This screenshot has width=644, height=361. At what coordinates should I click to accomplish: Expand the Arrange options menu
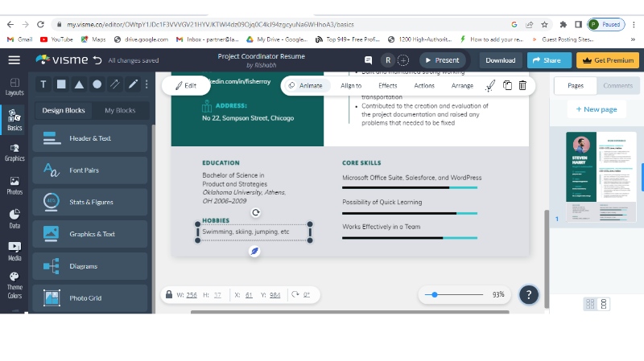click(x=462, y=85)
